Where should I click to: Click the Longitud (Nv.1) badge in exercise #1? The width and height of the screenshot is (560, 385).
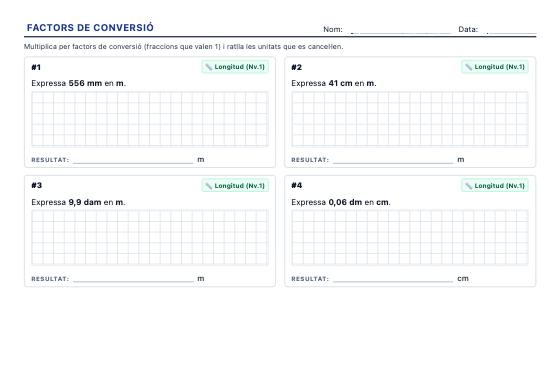pos(235,67)
